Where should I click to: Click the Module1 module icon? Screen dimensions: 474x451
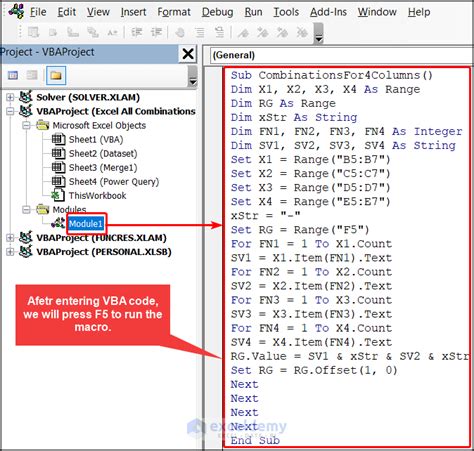pyautogui.click(x=58, y=223)
